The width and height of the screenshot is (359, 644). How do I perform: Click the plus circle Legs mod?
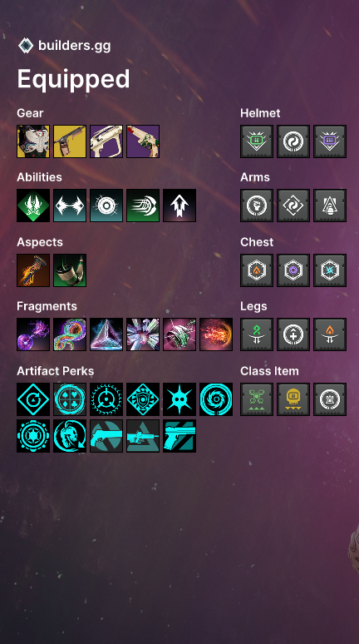tap(293, 334)
